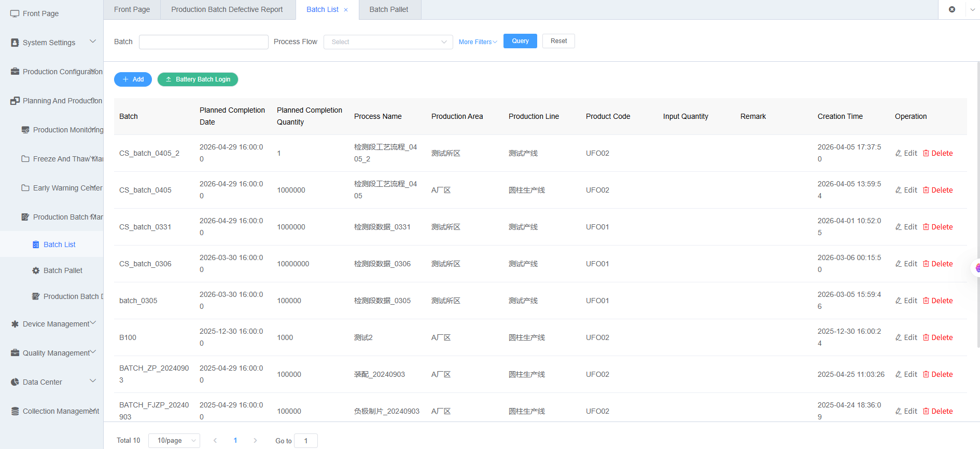980x449 pixels.
Task: Click the Collection Management database icon
Action: coord(15,411)
